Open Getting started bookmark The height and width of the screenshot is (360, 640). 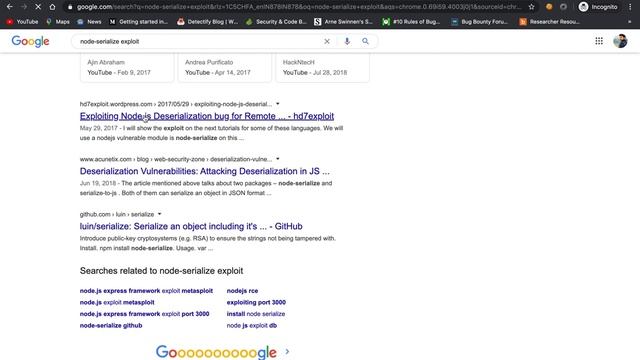[139, 22]
